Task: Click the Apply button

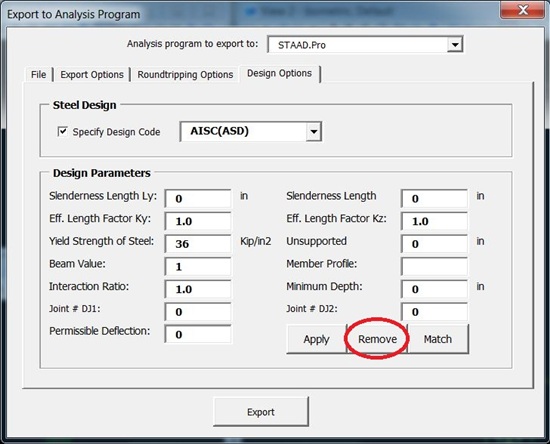Action: pos(316,339)
